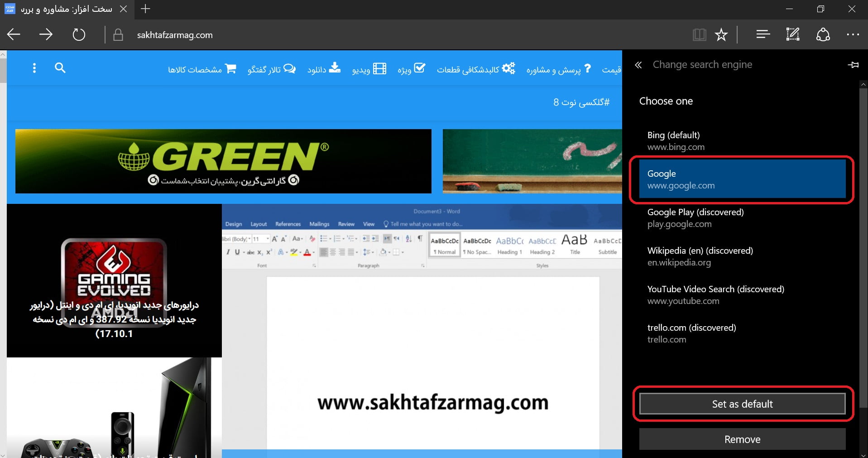Screen dimensions: 868x458
Task: Add page to favorites star
Action: click(721, 35)
